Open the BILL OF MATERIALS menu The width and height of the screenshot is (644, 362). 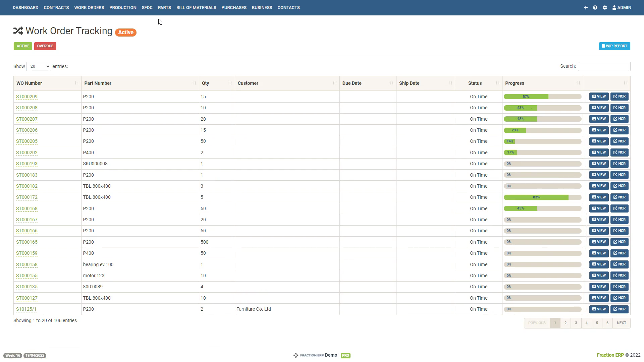click(196, 7)
